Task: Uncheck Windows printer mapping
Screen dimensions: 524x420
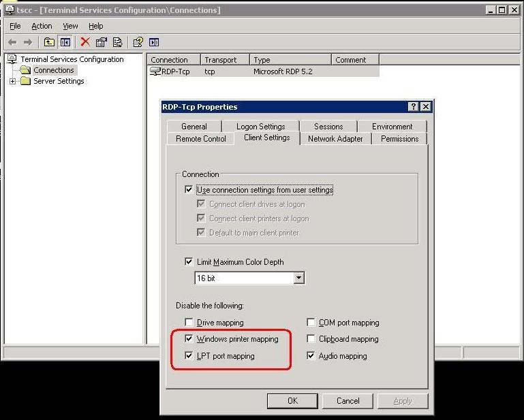Action: click(x=189, y=338)
